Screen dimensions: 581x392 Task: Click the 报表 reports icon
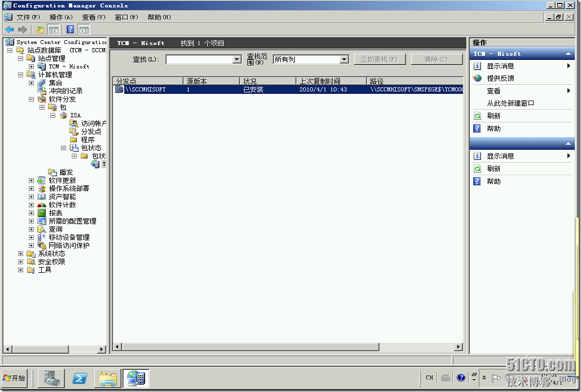[42, 213]
